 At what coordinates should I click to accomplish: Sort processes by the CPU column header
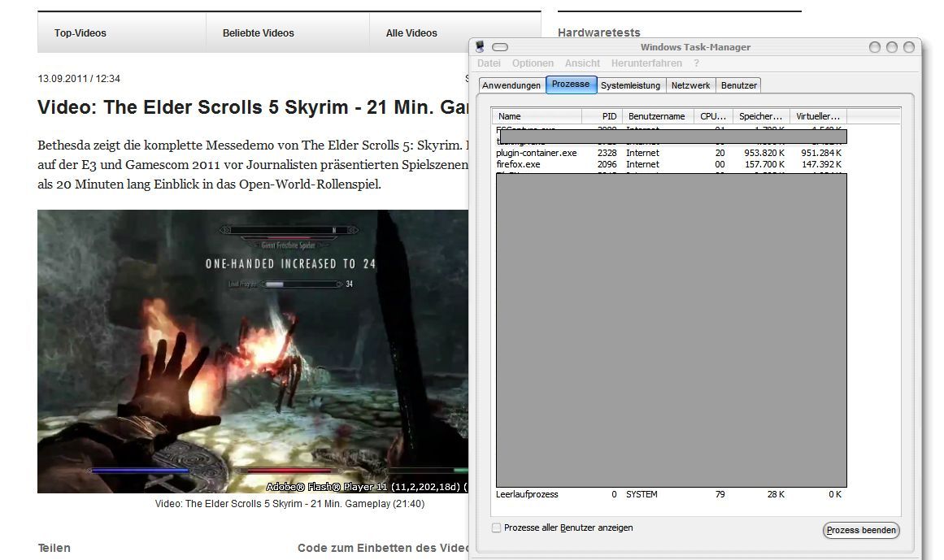click(713, 116)
